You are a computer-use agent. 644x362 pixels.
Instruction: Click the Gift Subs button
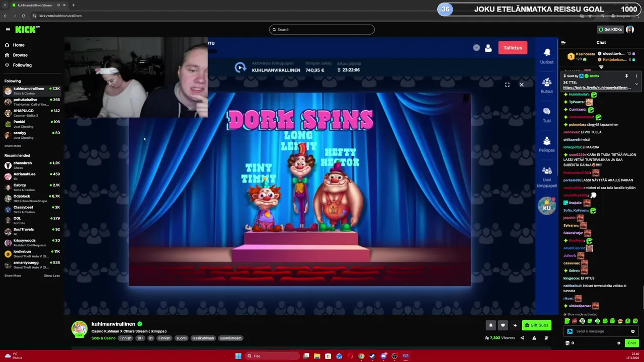pyautogui.click(x=536, y=325)
